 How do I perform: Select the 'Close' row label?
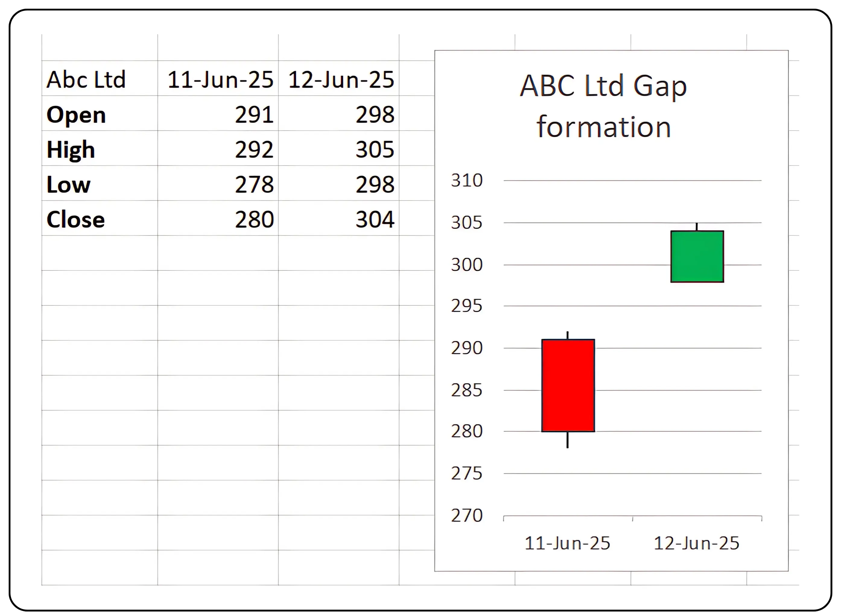76,219
